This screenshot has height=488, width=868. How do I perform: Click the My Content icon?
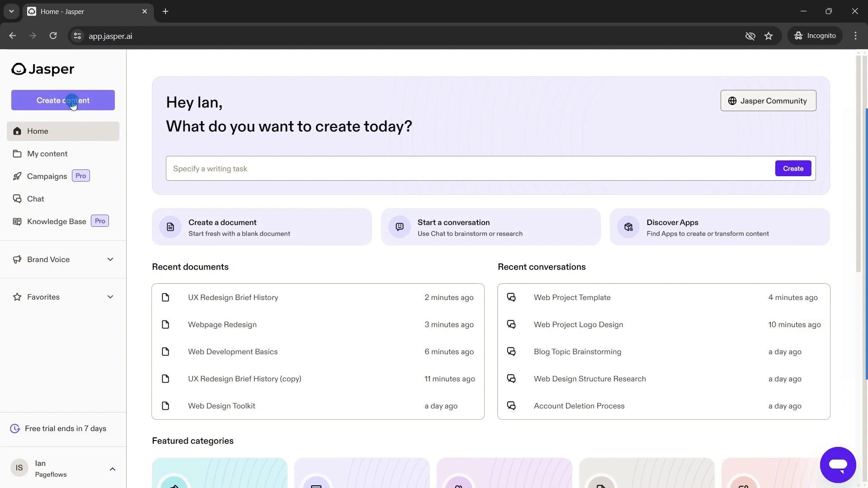click(x=17, y=154)
